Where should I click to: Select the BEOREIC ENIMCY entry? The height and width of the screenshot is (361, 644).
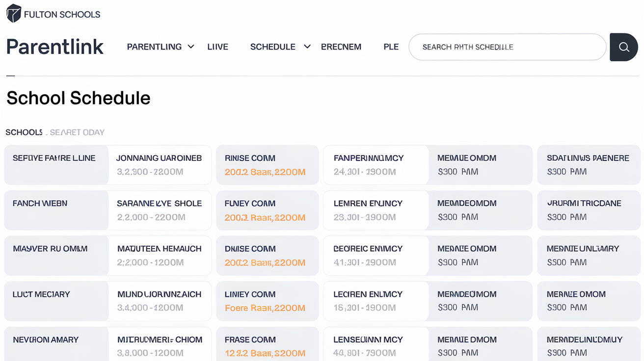[376, 256]
